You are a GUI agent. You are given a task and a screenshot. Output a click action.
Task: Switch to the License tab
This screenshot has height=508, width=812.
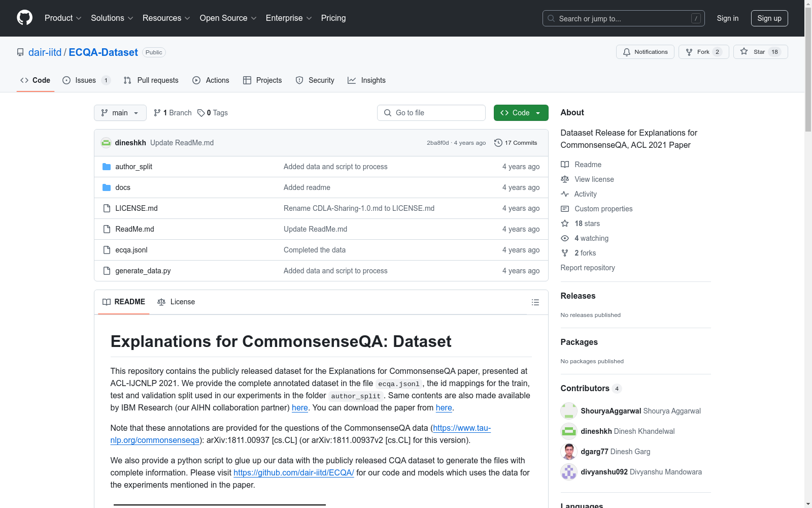(x=176, y=302)
